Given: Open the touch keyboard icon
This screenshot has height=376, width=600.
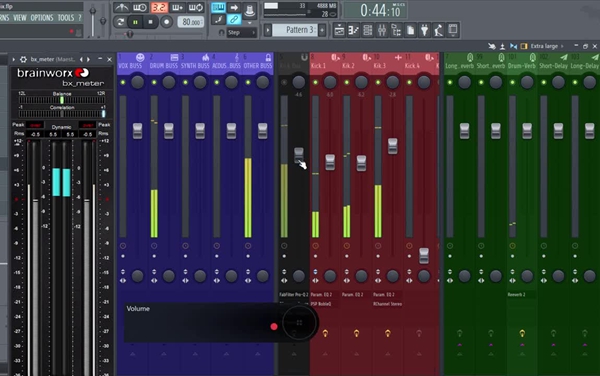Looking at the screenshot, I should click(x=453, y=30).
